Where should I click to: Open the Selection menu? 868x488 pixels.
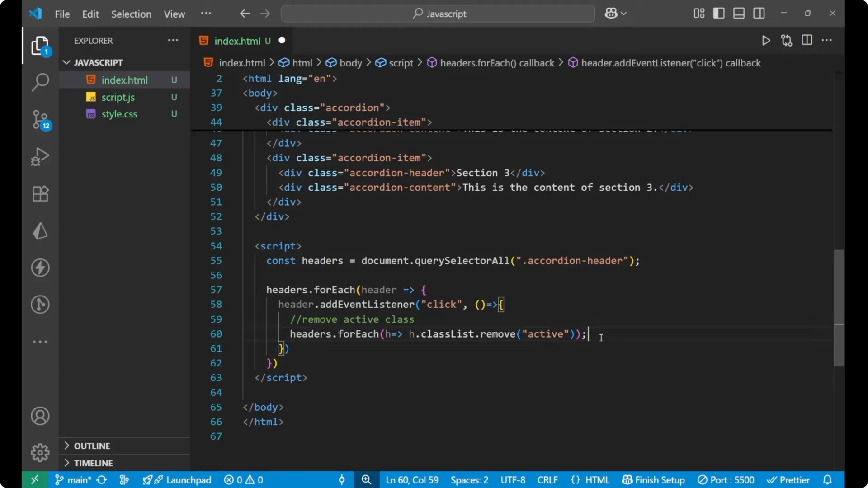[131, 14]
